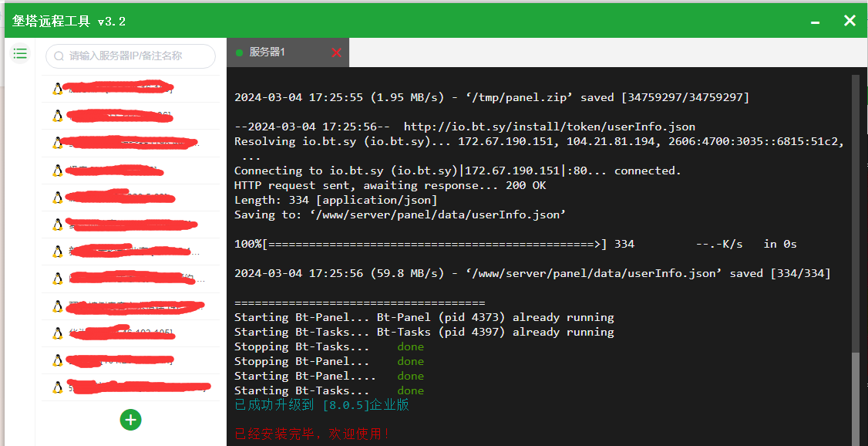Image resolution: width=868 pixels, height=446 pixels.
Task: Click the io.bt.sy userInfo.json URL in the terminal
Action: 549,127
